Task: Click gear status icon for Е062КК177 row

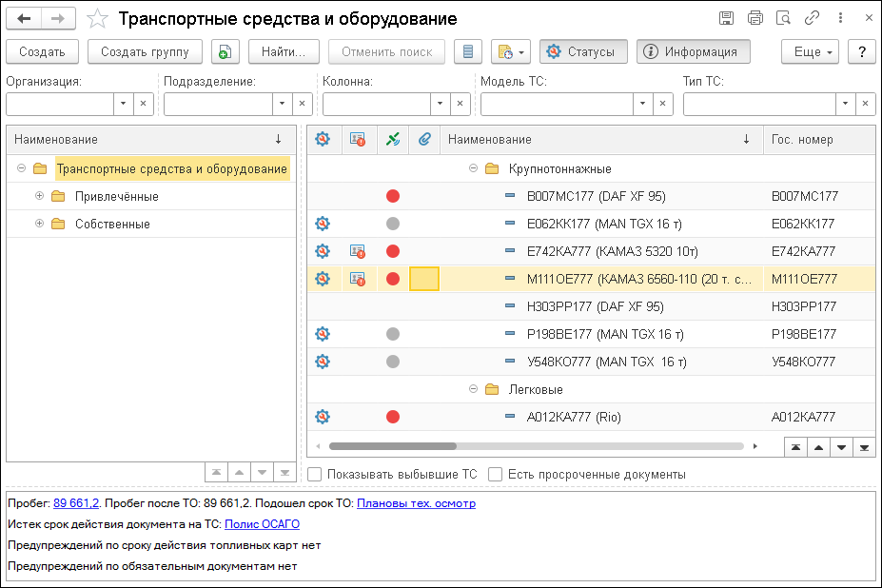Action: tap(323, 224)
